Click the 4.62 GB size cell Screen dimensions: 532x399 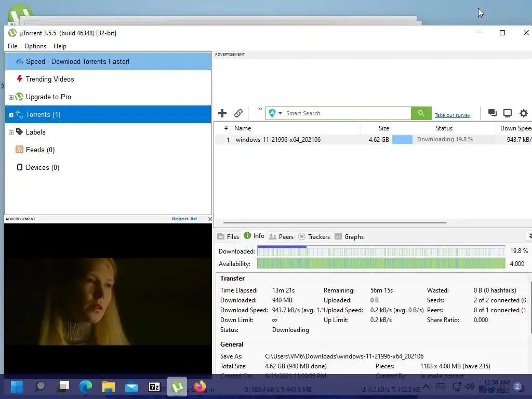pyautogui.click(x=379, y=139)
